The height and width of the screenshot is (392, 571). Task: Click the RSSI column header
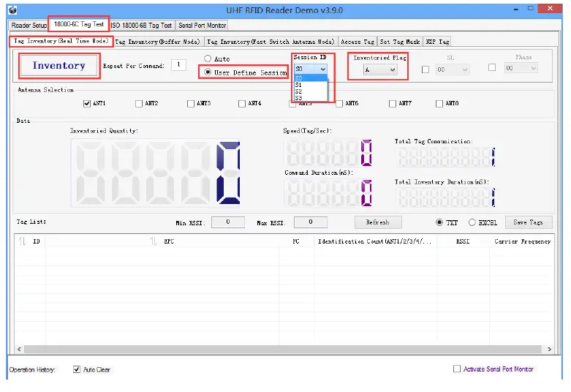point(463,241)
